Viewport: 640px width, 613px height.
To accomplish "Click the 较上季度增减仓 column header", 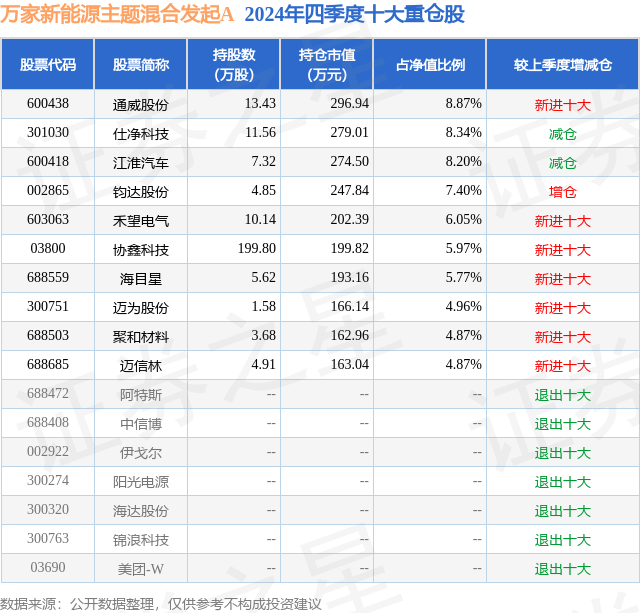I will 563,64.
